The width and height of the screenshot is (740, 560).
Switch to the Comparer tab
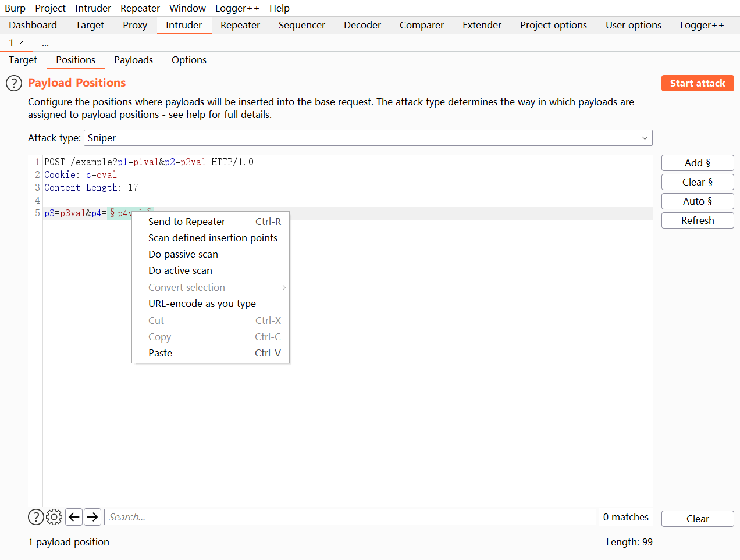pos(422,25)
